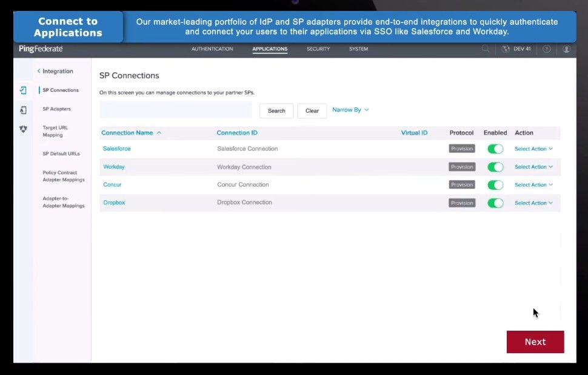
Task: Click the 'Workday Connection' ID cell
Action: point(244,167)
